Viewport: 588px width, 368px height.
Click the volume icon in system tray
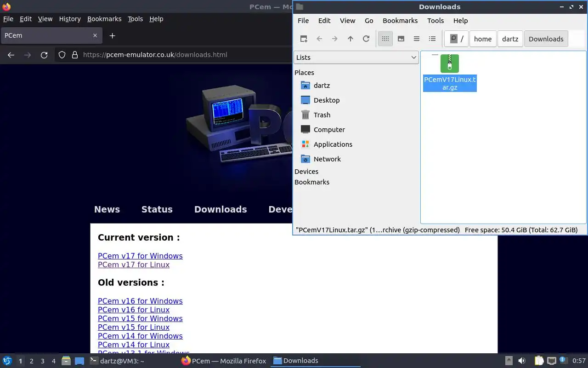pyautogui.click(x=522, y=361)
